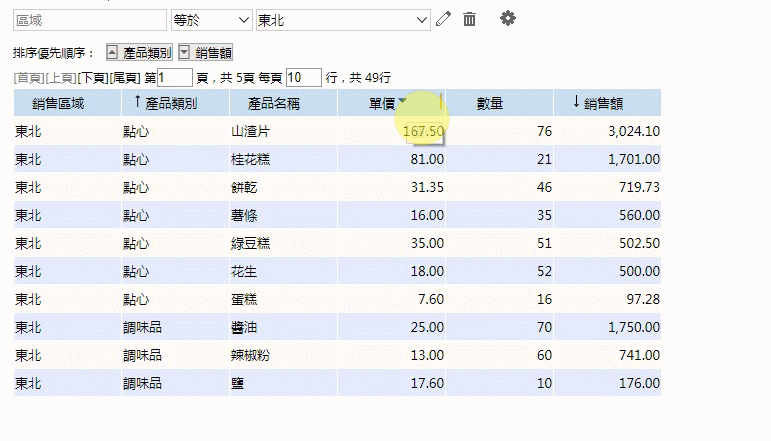This screenshot has width=771, height=441.
Task: Click the rows-per-page input showing 10
Action: coord(303,78)
